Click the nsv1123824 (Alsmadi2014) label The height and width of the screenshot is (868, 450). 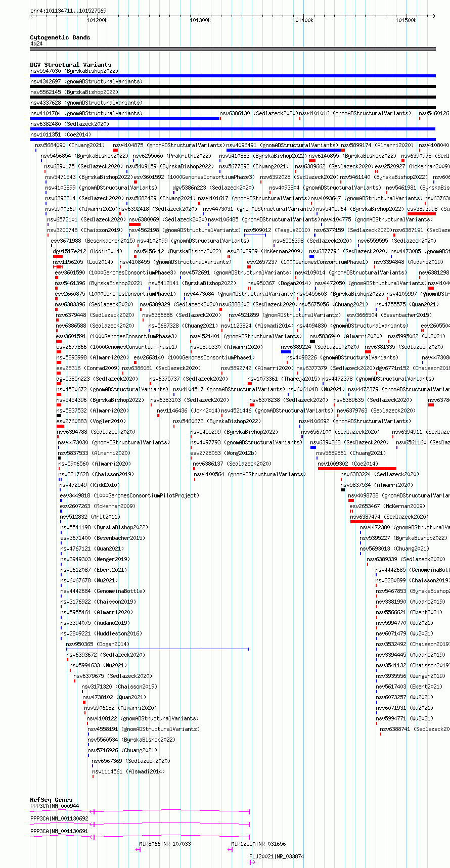[x=257, y=326]
